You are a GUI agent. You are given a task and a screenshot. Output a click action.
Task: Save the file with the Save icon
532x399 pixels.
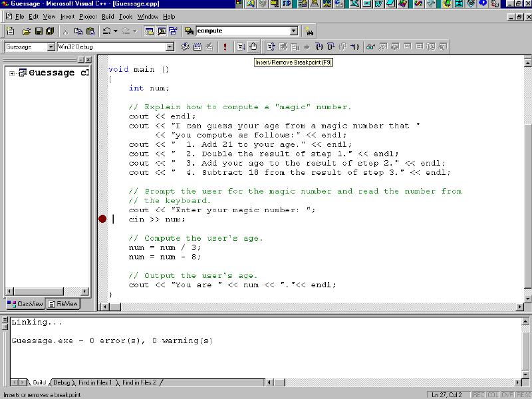click(x=39, y=31)
